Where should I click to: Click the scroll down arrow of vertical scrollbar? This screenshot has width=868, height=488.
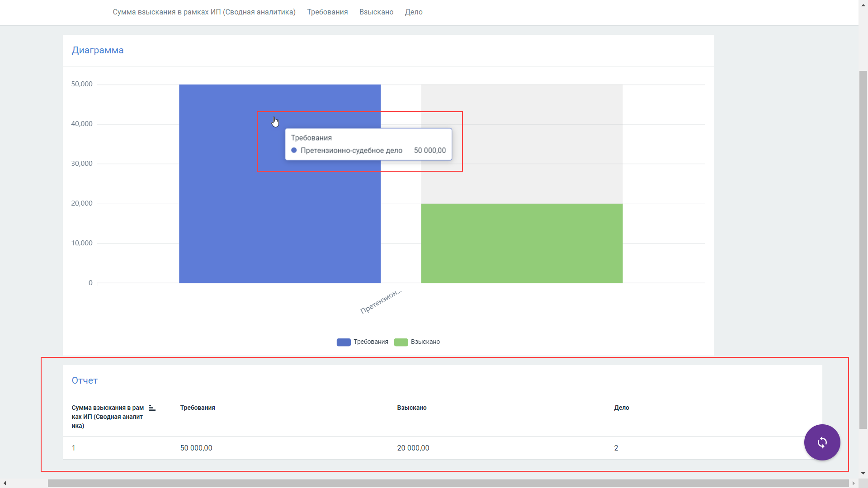pyautogui.click(x=863, y=474)
